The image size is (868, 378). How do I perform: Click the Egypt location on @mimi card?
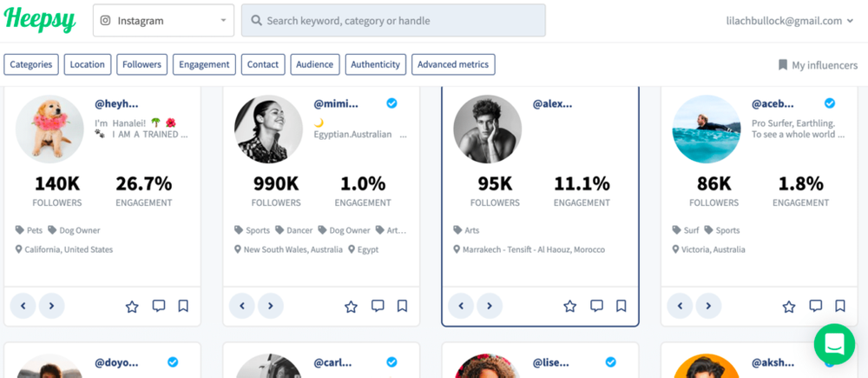coord(363,249)
